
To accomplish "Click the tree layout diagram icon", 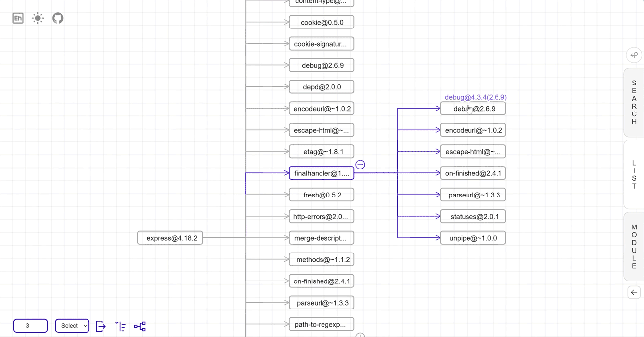I will tap(140, 326).
